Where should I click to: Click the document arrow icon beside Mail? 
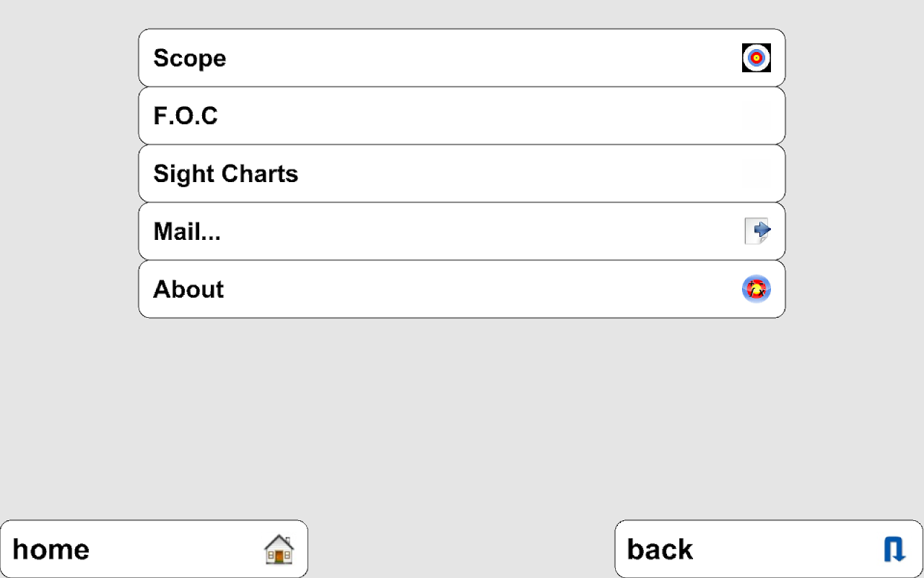[757, 231]
